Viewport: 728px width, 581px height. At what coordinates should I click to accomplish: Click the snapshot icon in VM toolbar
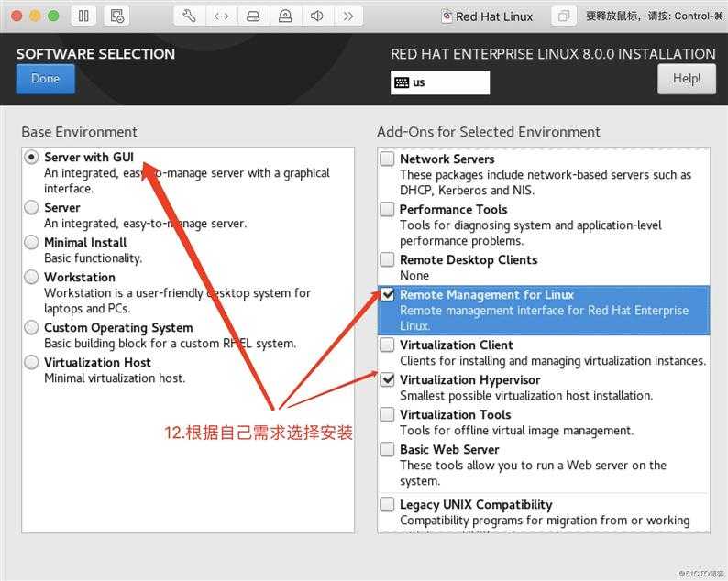point(117,16)
